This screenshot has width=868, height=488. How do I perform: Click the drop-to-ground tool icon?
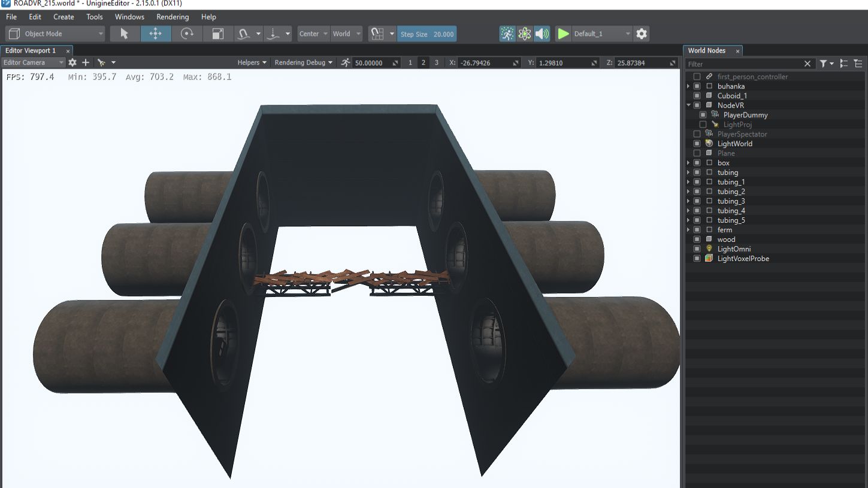click(273, 34)
